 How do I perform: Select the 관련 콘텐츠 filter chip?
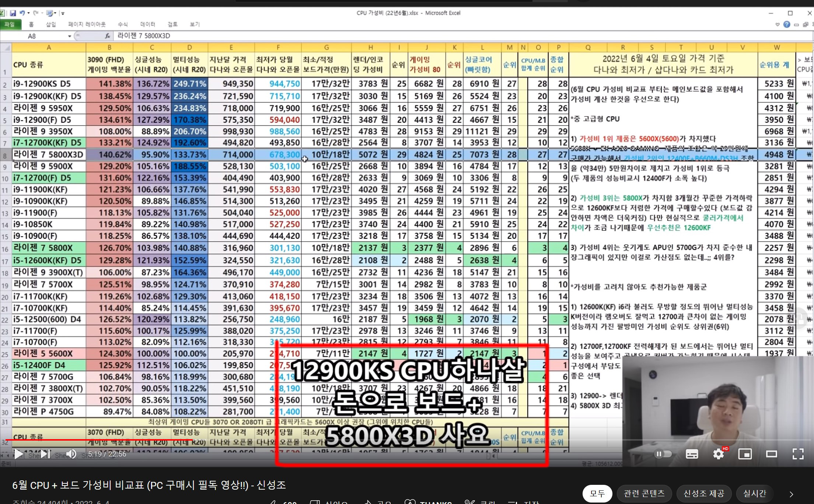click(644, 493)
